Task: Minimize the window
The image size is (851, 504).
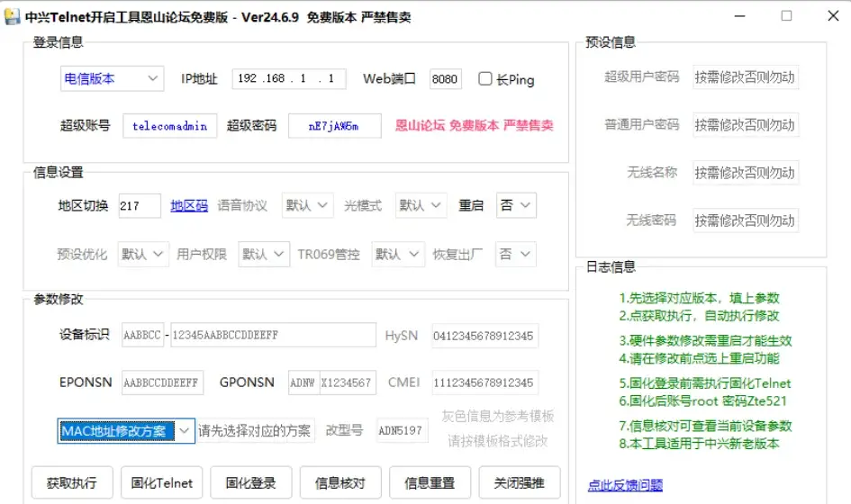Action: point(739,15)
